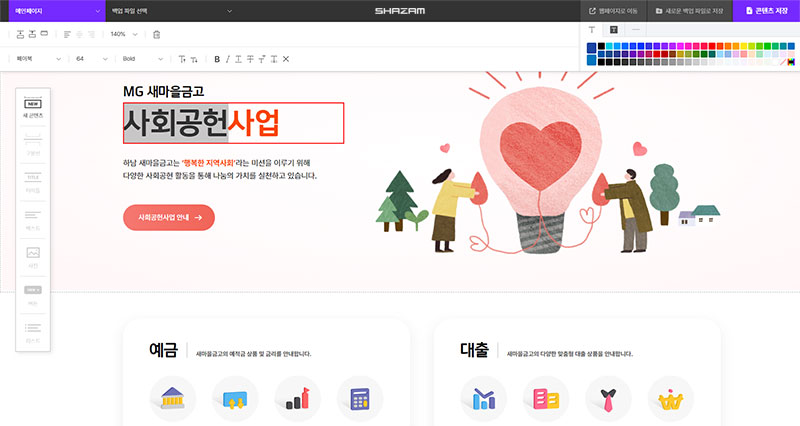Click the blue chart icon under loans
This screenshot has width=800, height=426.
click(483, 399)
